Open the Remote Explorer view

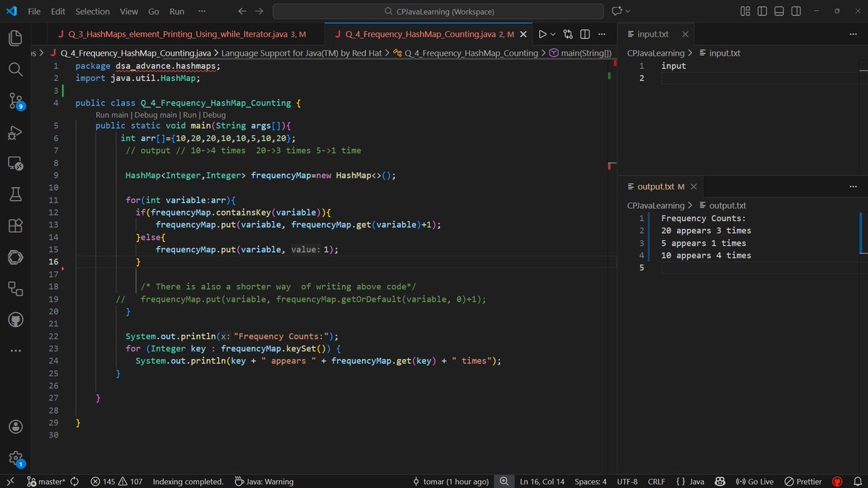click(x=15, y=163)
